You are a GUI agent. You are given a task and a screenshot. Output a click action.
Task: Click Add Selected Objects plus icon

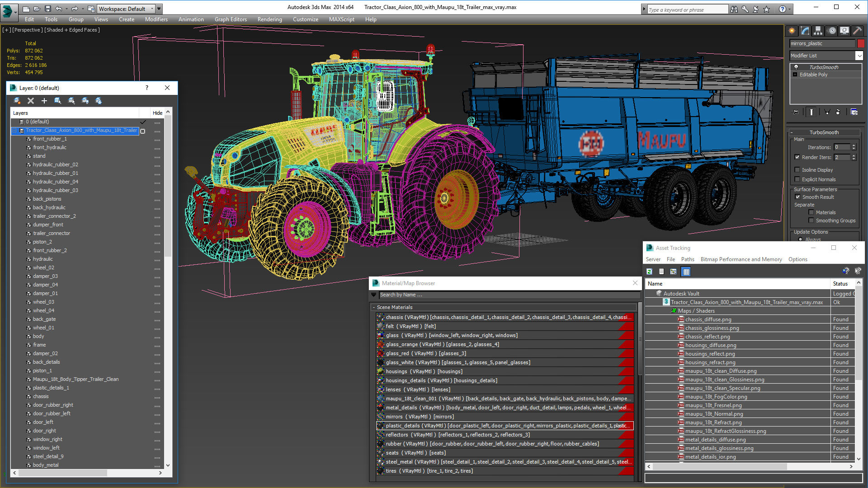44,101
